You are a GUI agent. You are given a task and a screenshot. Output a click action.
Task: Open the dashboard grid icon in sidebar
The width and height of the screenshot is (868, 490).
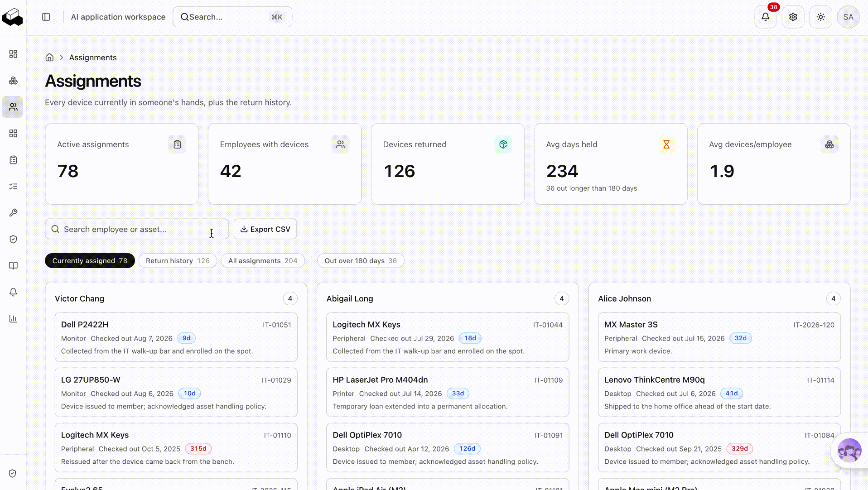pos(13,54)
